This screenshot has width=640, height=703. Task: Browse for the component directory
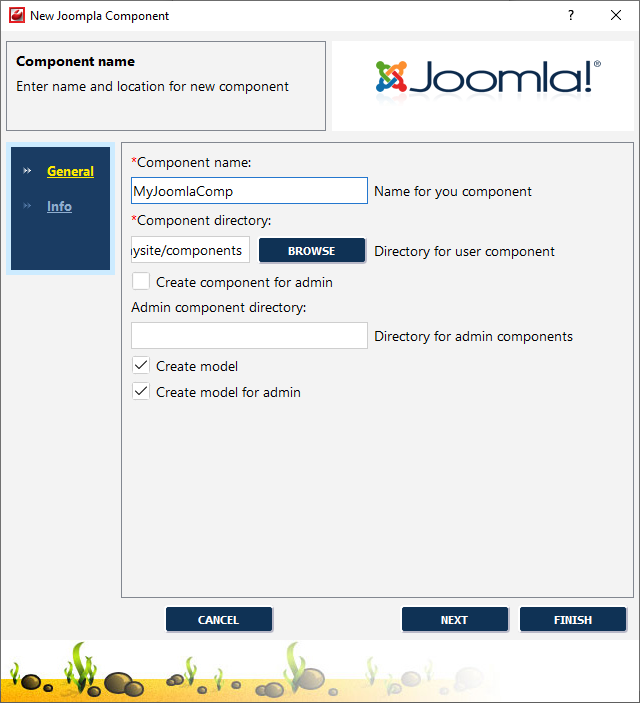[312, 251]
